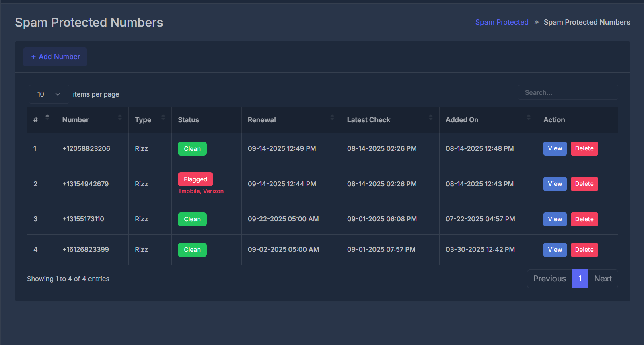644x345 pixels.
Task: Click Clean badge for +13155173110
Action: [x=192, y=219]
